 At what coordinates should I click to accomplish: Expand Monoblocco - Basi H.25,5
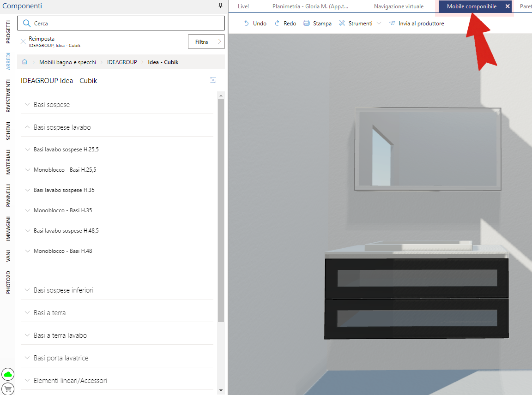(28, 169)
